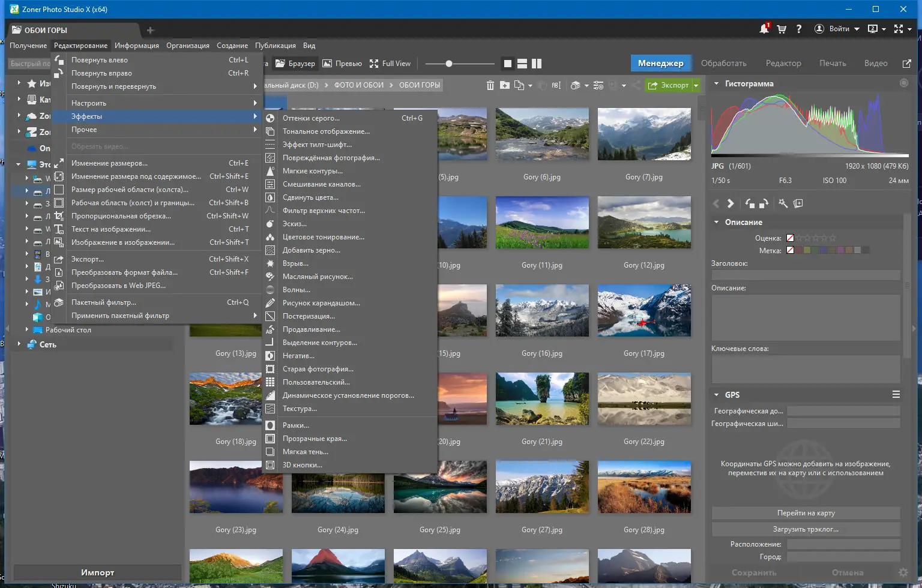Click the rotate right icon under histogram

[764, 203]
